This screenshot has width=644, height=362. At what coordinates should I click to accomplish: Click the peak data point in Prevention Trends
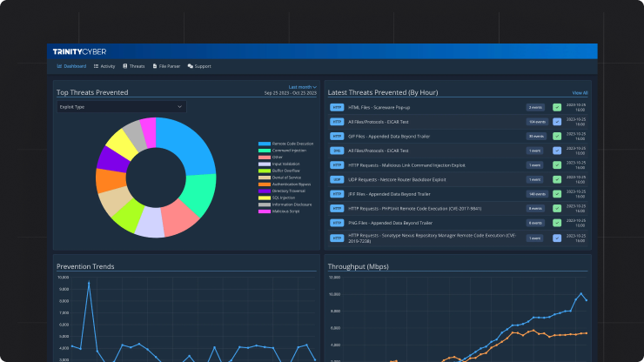tap(89, 283)
